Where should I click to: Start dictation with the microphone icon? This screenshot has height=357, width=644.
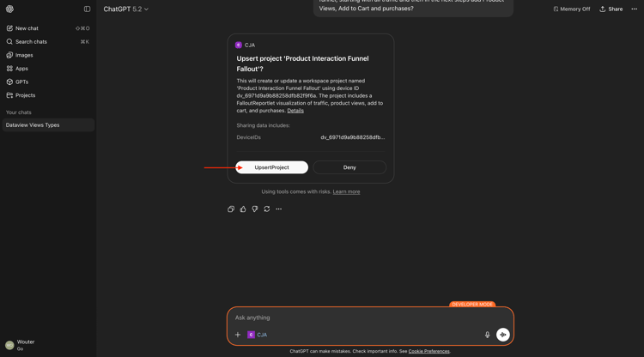(487, 335)
